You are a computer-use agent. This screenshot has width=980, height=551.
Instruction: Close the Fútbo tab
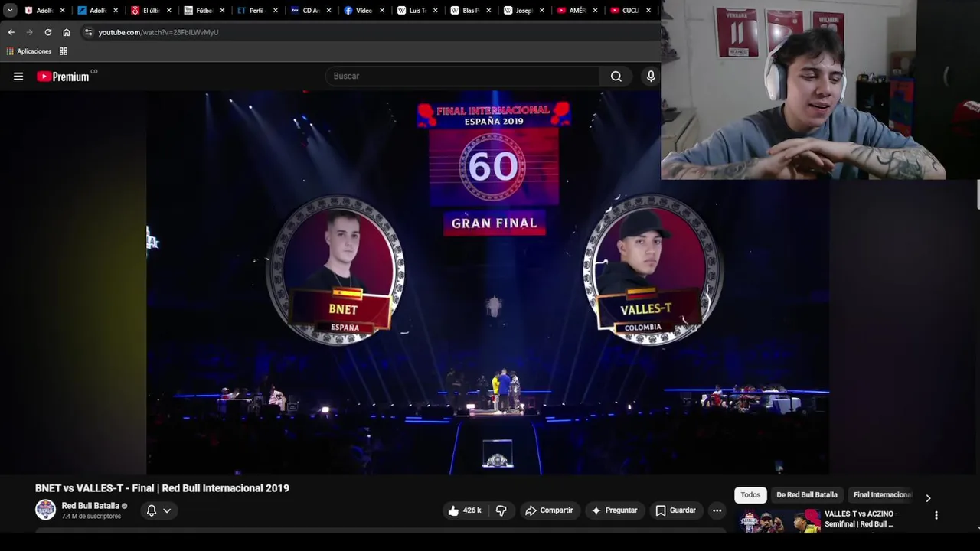click(222, 11)
